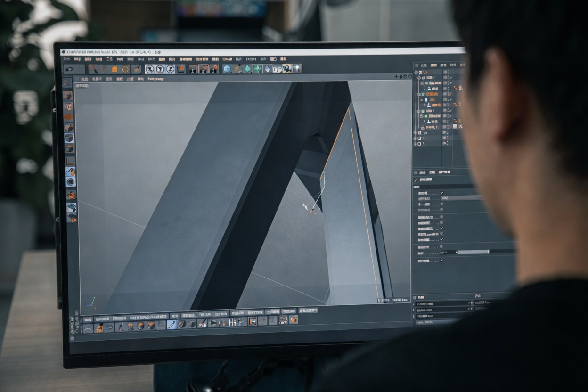The height and width of the screenshot is (392, 588).
Task: Select the orange square Scale tool
Action: pyautogui.click(x=114, y=69)
